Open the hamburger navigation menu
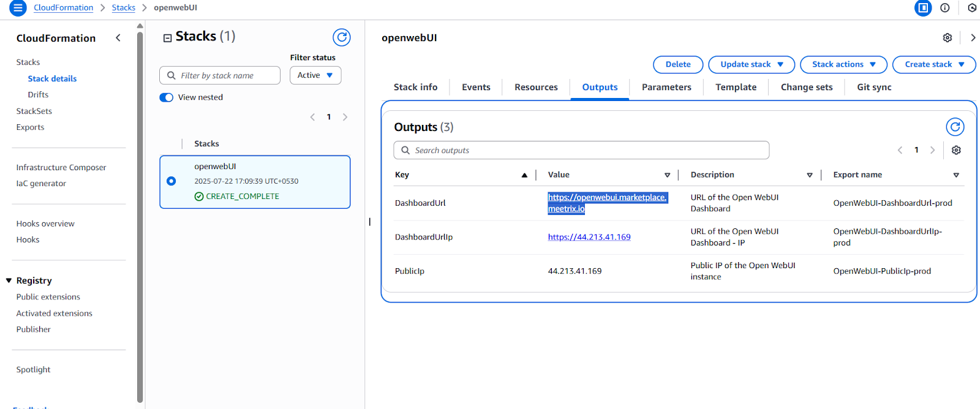This screenshot has height=409, width=980. pos(18,8)
